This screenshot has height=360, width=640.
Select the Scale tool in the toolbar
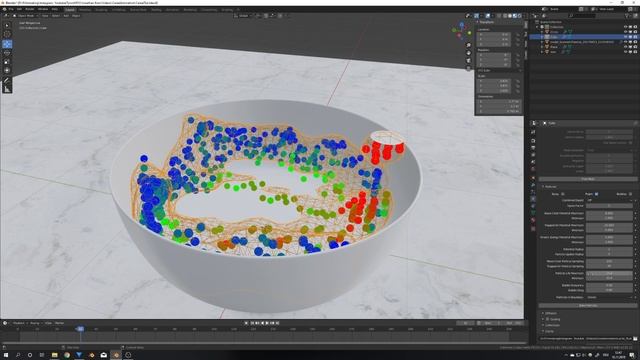pyautogui.click(x=7, y=62)
